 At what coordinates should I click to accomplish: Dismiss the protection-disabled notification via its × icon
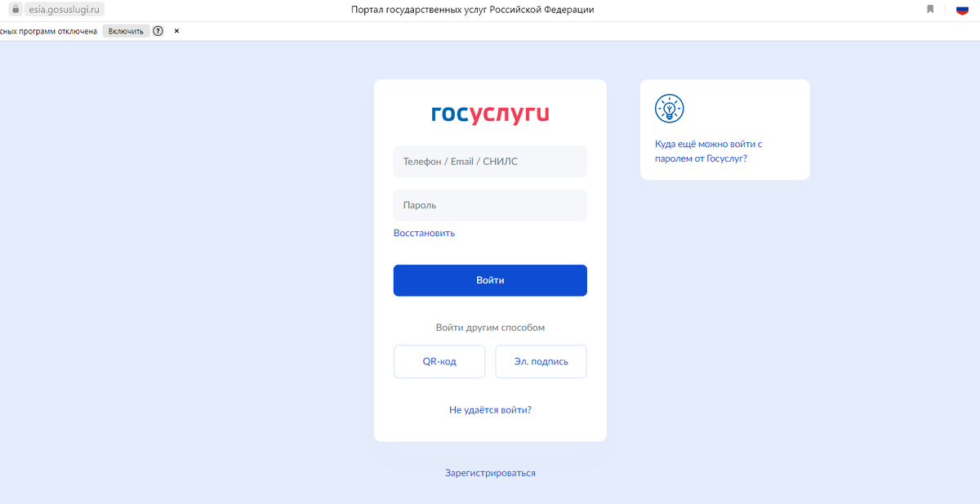point(176,30)
